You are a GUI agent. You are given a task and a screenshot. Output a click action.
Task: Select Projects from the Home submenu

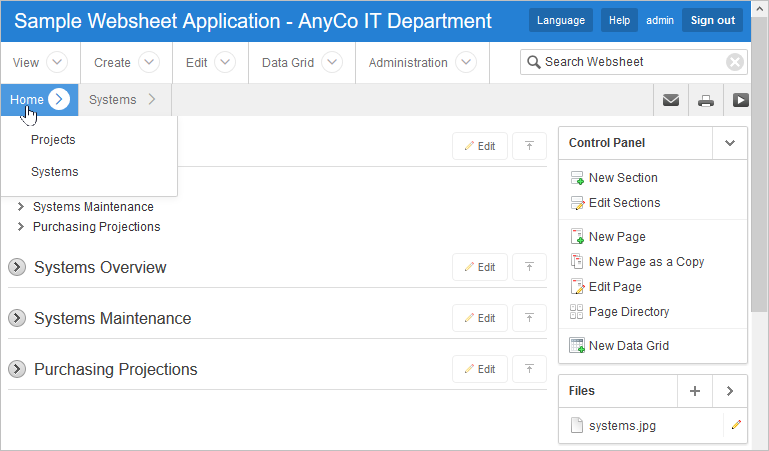coord(53,140)
